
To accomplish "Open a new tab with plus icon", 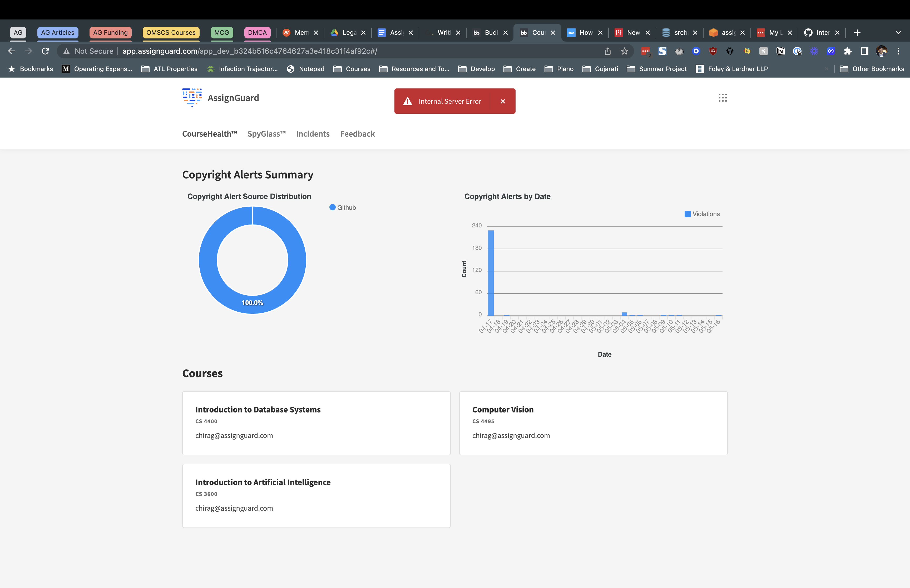I will (x=857, y=32).
